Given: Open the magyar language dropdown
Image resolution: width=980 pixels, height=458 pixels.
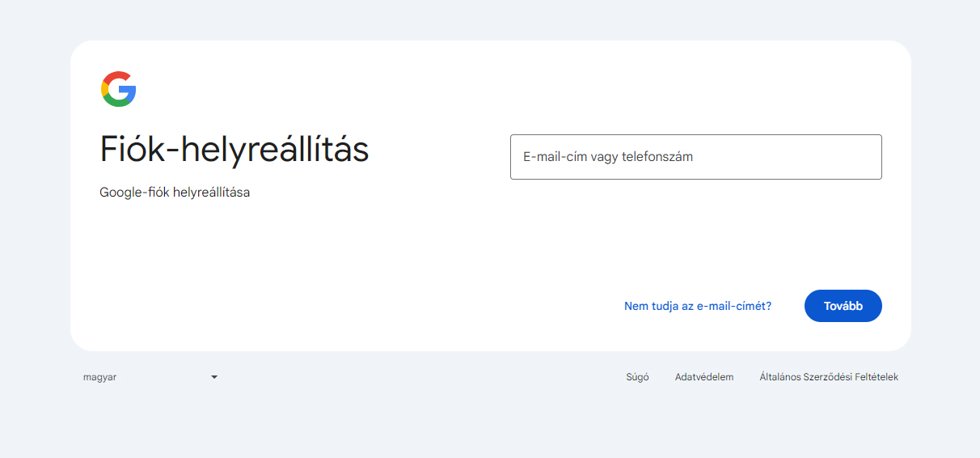Looking at the screenshot, I should pyautogui.click(x=150, y=377).
